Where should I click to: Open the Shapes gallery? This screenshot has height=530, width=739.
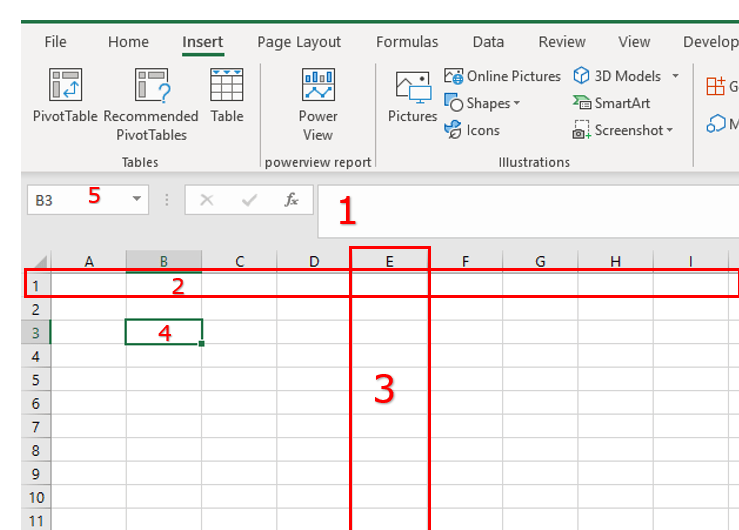pos(482,103)
